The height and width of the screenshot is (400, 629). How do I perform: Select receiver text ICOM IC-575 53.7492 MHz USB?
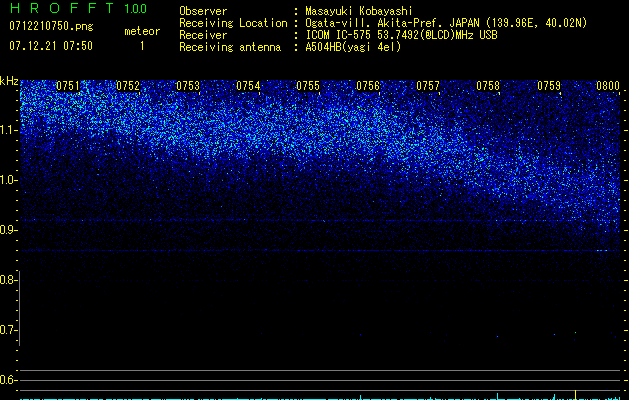pyautogui.click(x=401, y=35)
